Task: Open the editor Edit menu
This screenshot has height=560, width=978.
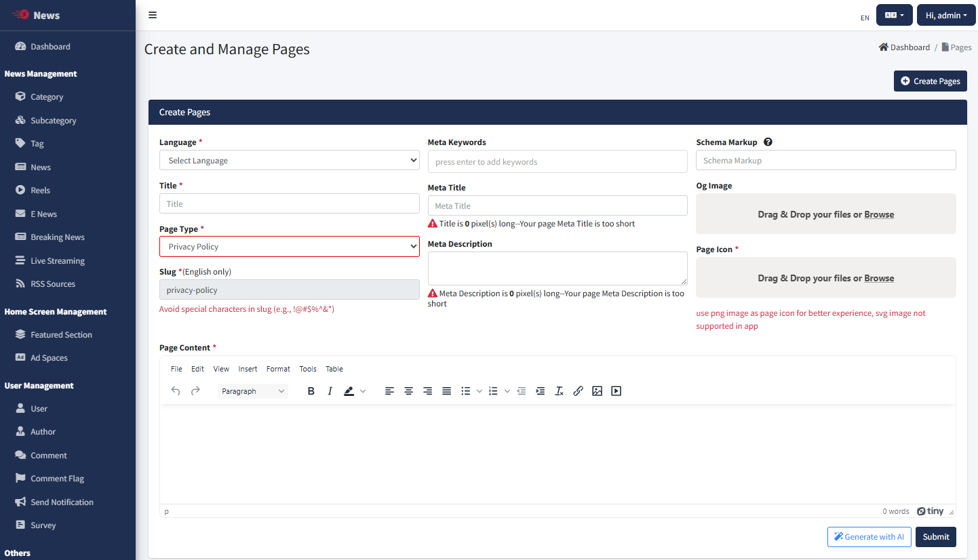Action: coord(197,369)
